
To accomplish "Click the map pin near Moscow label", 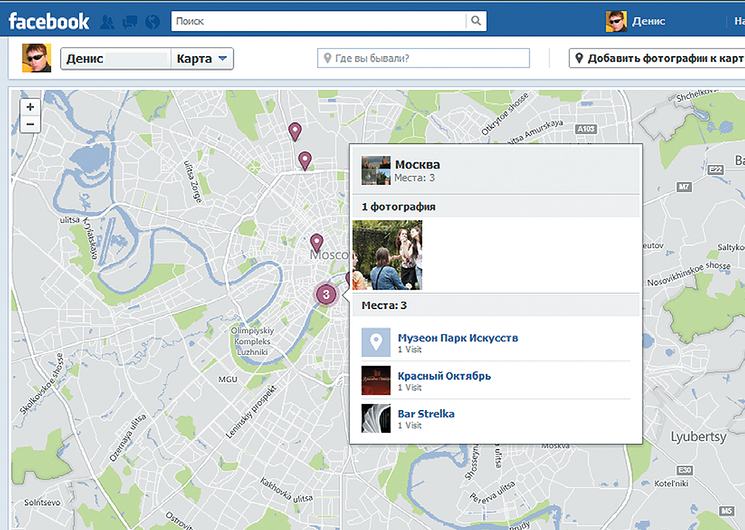I will [316, 242].
